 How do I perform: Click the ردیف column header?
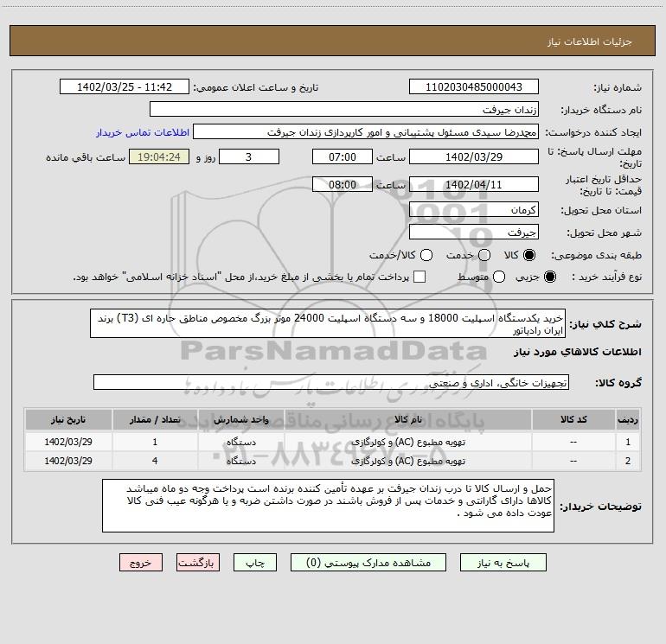[x=628, y=419]
